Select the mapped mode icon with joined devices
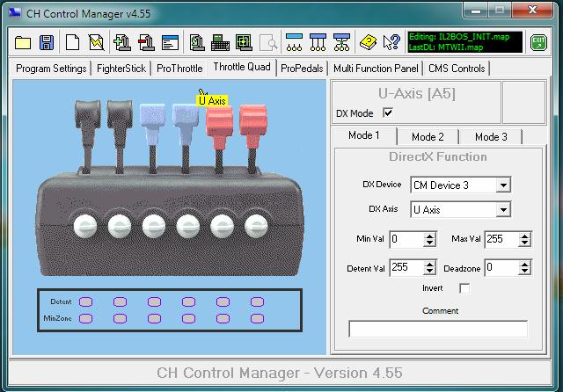Image resolution: width=563 pixels, height=392 pixels. (x=318, y=43)
